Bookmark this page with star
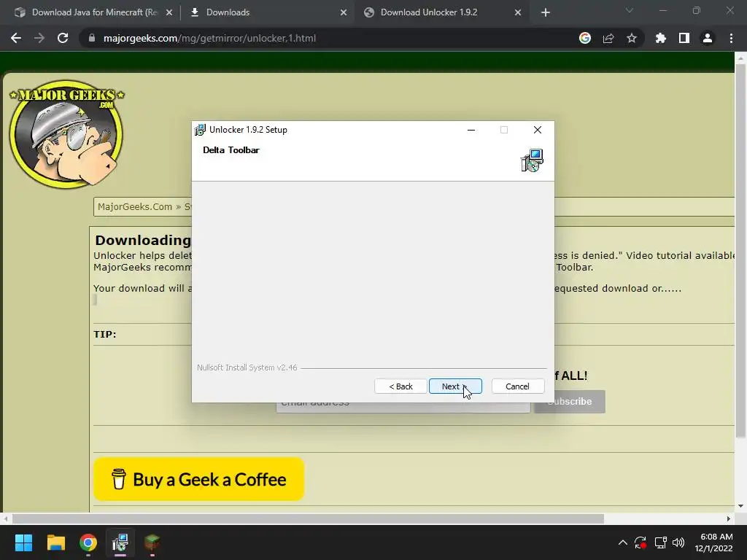This screenshot has width=747, height=560. coord(632,38)
